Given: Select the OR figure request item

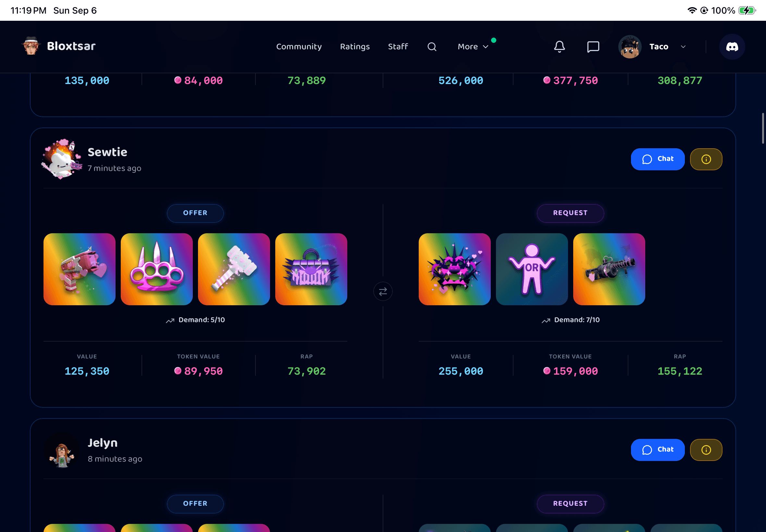Looking at the screenshot, I should pos(532,269).
